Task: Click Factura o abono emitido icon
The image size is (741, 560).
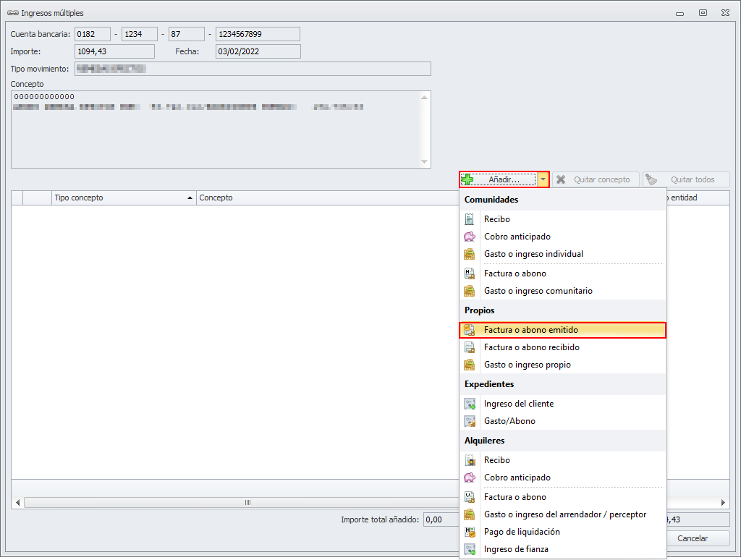Action: pyautogui.click(x=469, y=330)
